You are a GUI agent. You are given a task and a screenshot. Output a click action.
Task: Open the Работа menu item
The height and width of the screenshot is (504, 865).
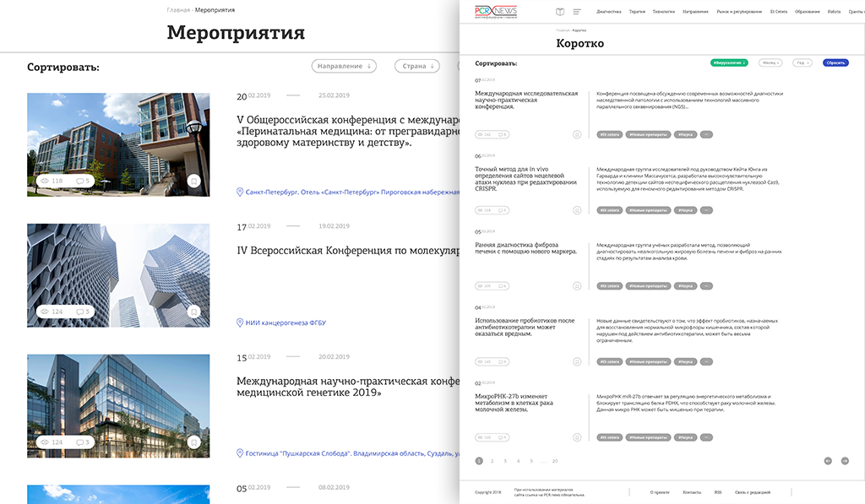(834, 12)
